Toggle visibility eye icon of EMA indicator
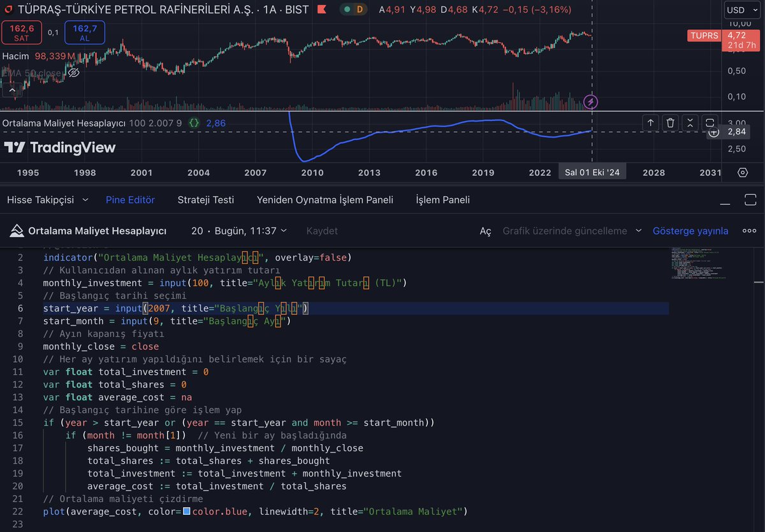This screenshot has height=532, width=765. 73,73
